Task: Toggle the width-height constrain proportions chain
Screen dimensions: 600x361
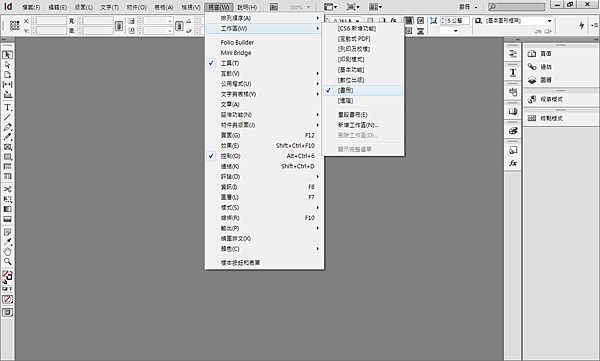Action: pyautogui.click(x=119, y=26)
